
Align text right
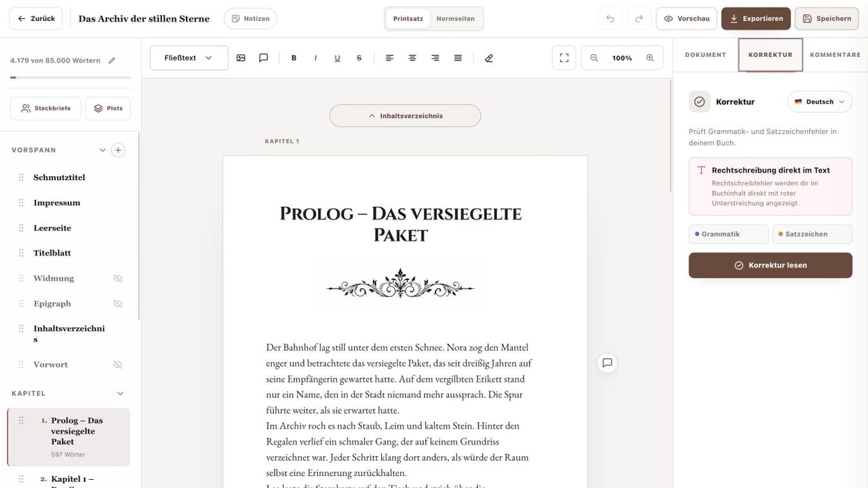(435, 58)
